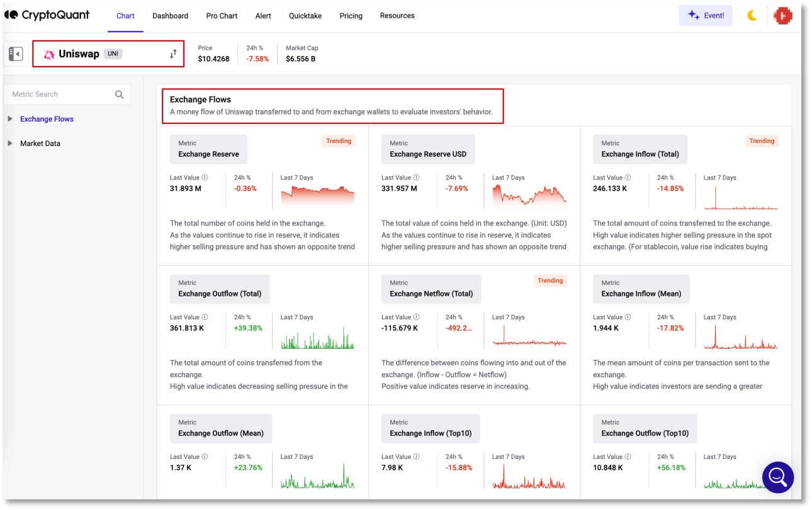The height and width of the screenshot is (510, 812).
Task: Open asset switcher arrows next to UNI
Action: tap(173, 54)
